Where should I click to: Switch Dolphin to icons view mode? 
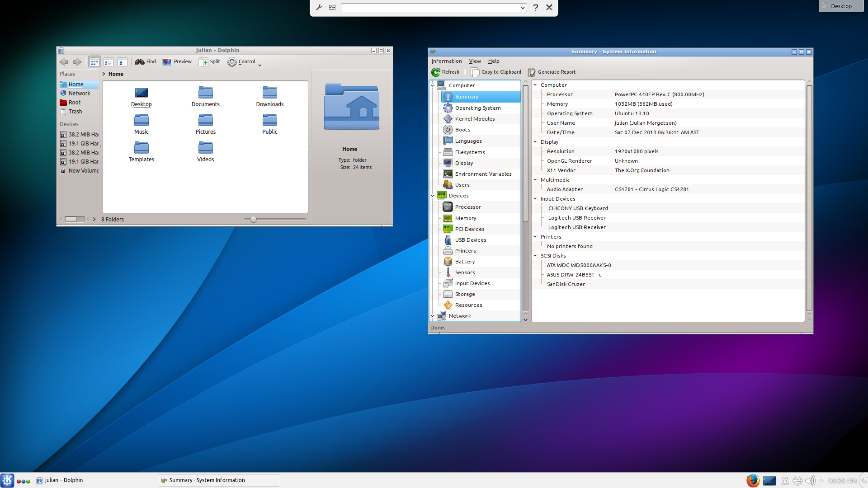pos(94,62)
